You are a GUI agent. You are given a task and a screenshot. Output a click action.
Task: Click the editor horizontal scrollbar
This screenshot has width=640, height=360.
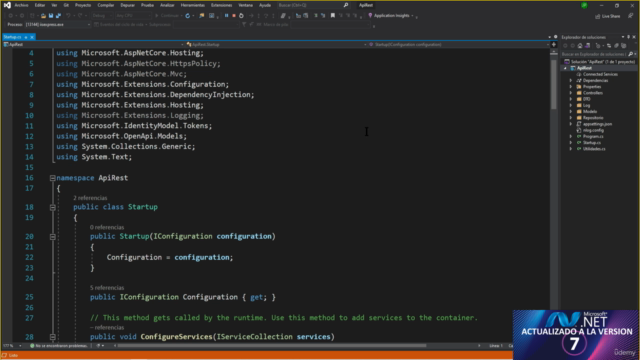[x=272, y=346]
